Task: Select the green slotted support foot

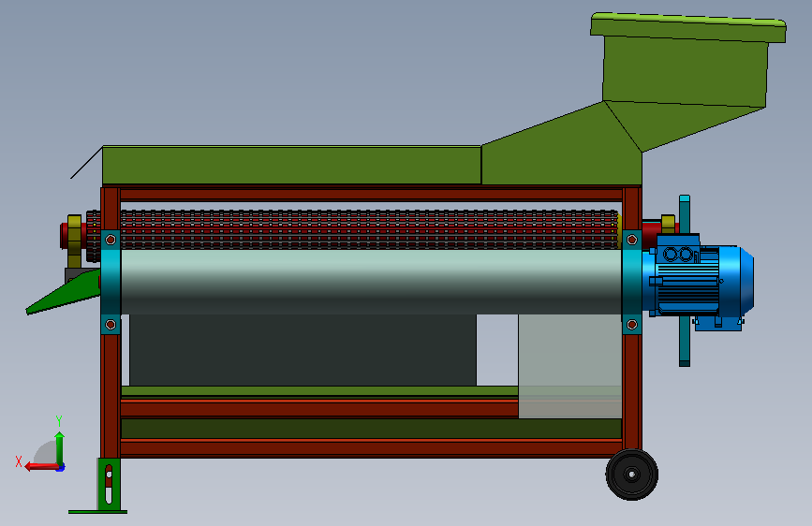Action: 109,485
